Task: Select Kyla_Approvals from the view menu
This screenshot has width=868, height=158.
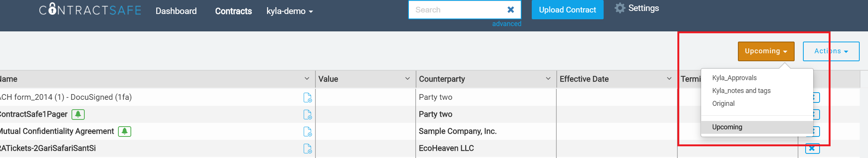Action: 734,78
